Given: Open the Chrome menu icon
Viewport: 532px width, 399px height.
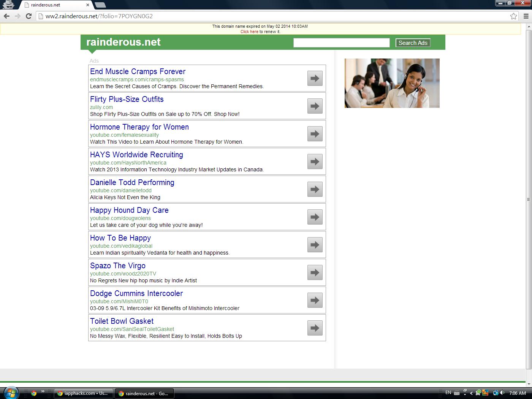Looking at the screenshot, I should click(526, 16).
